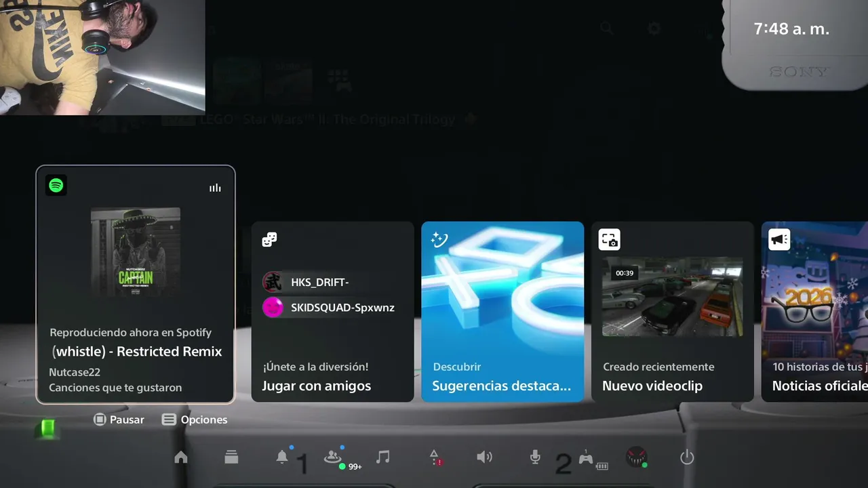Open the Jugar con amigos card
The width and height of the screenshot is (868, 488).
pyautogui.click(x=332, y=312)
